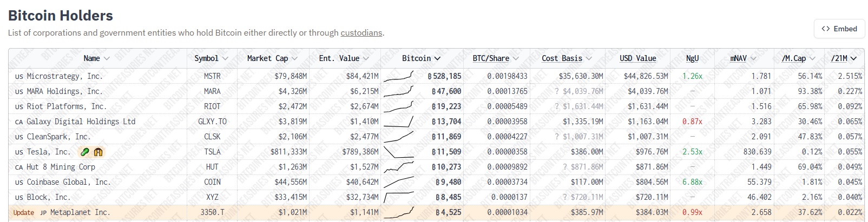Viewport: 868px width, 222px height.
Task: Open the Tesla bitcoin sparkline chart
Action: tap(399, 152)
